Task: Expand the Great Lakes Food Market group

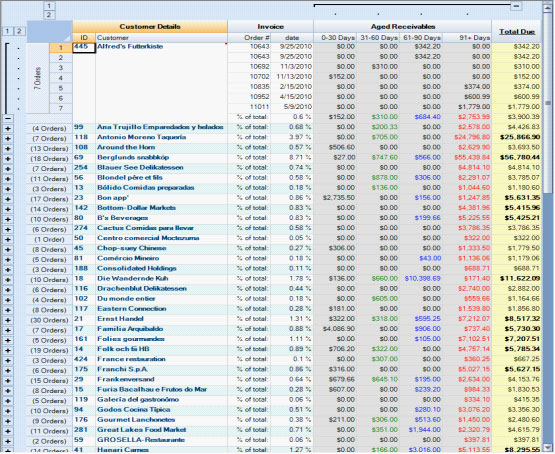Action: tap(7, 431)
